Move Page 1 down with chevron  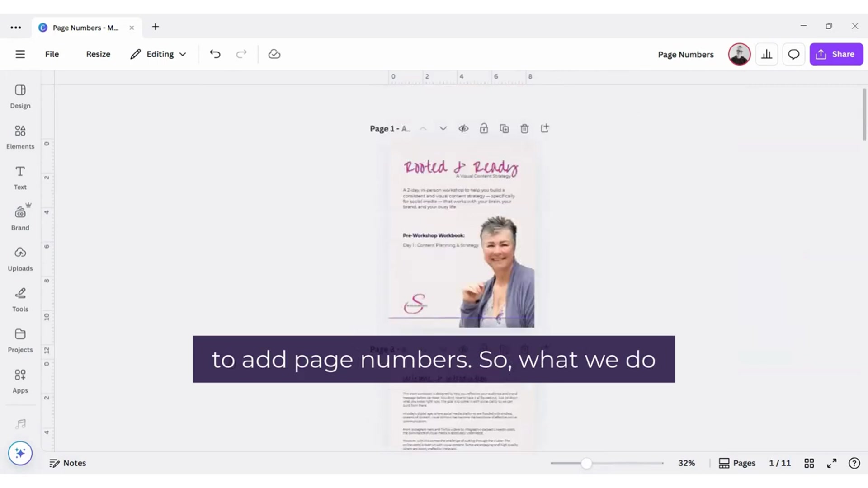coord(443,129)
